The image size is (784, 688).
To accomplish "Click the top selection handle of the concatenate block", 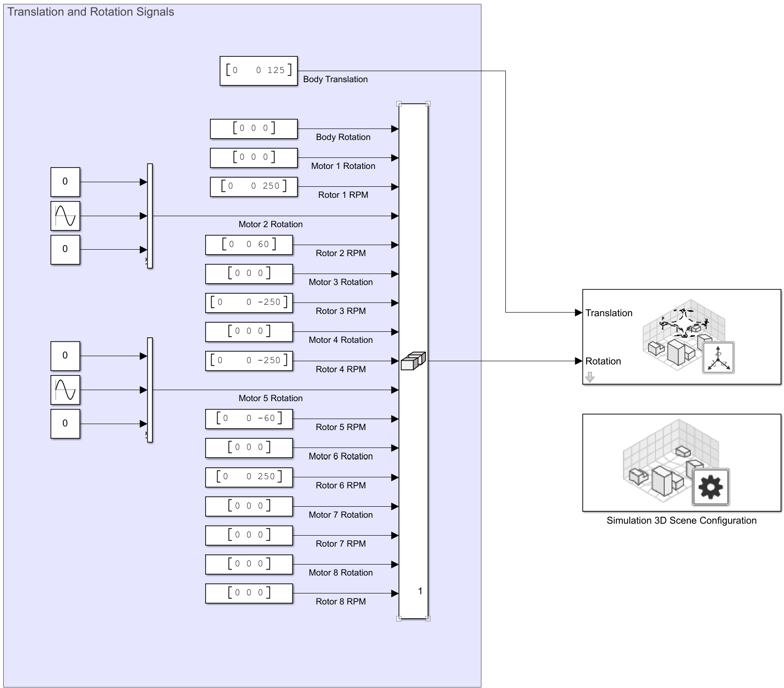I will 399,105.
